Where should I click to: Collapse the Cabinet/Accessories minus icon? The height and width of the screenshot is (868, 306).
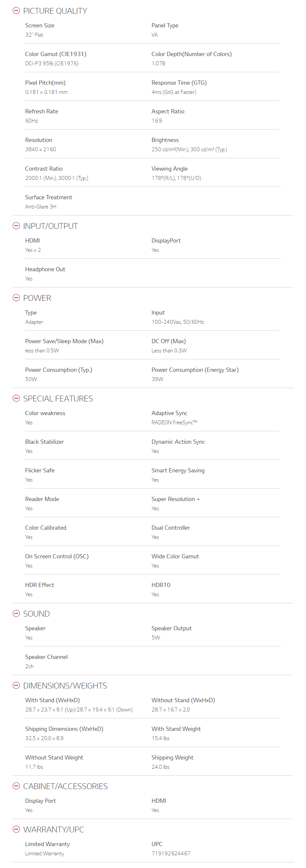(x=16, y=786)
